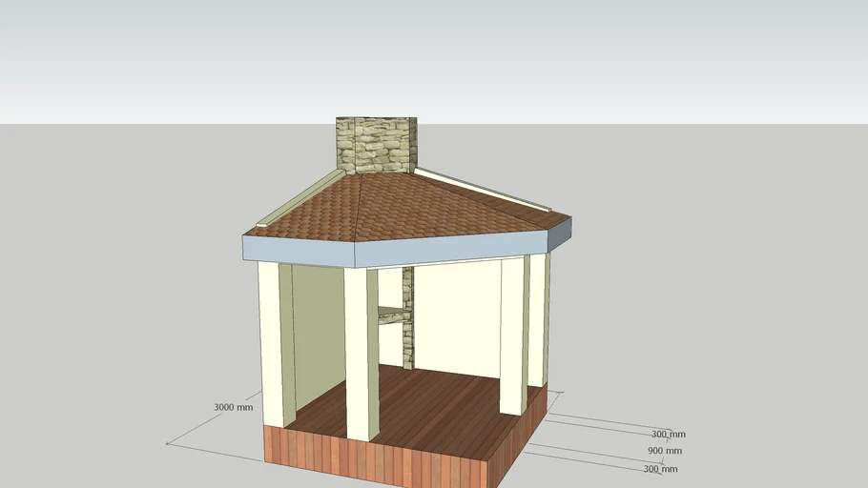Click the 3000 mm dimension label
The width and height of the screenshot is (868, 488).
[x=234, y=407]
